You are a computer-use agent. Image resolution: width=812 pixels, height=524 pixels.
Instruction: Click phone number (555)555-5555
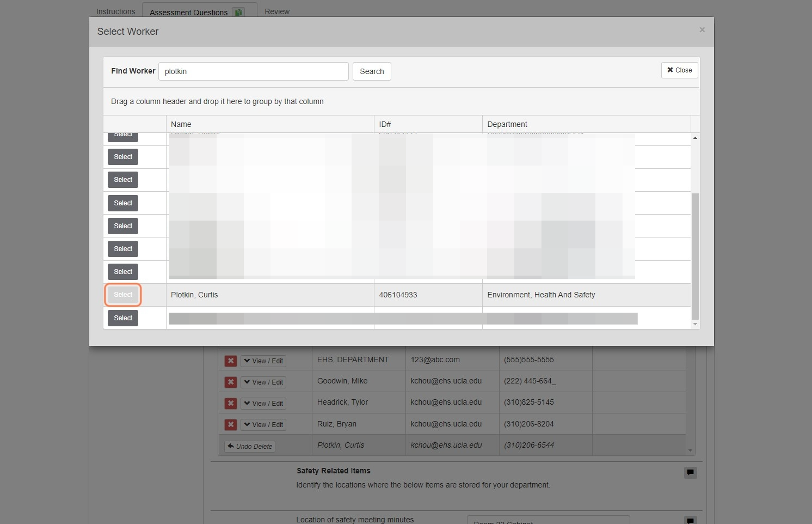(528, 360)
